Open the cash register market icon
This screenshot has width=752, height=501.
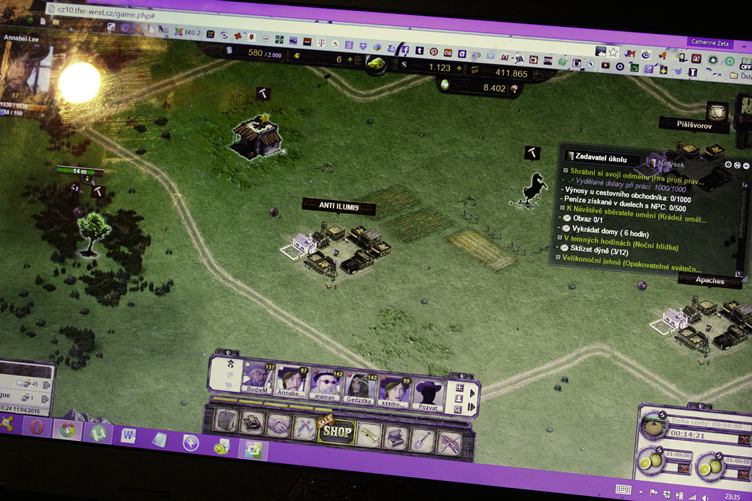[x=396, y=437]
